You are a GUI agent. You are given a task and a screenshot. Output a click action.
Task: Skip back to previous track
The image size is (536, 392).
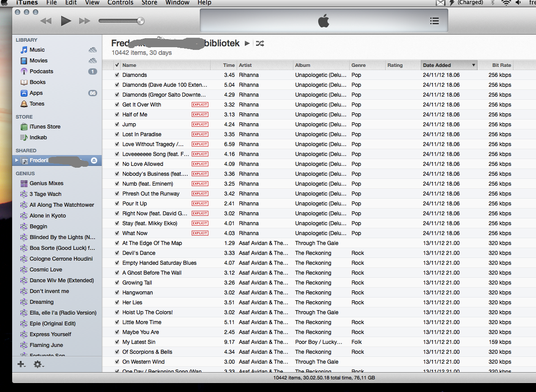46,21
